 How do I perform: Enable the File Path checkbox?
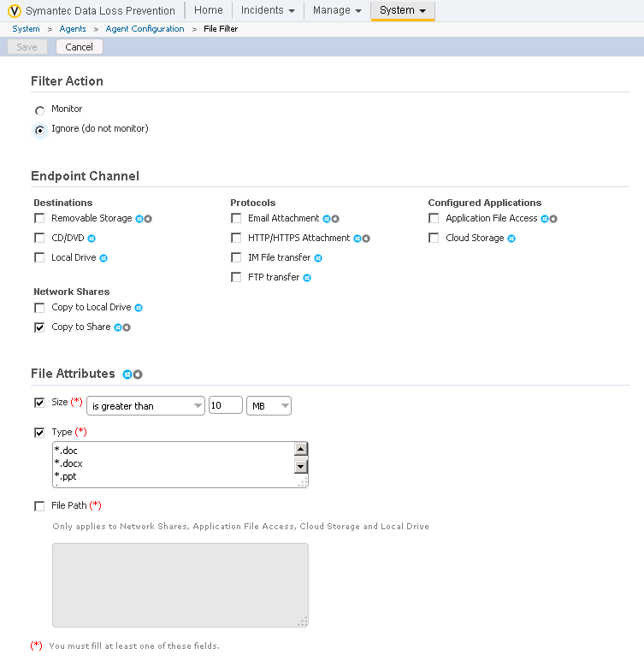(x=39, y=506)
